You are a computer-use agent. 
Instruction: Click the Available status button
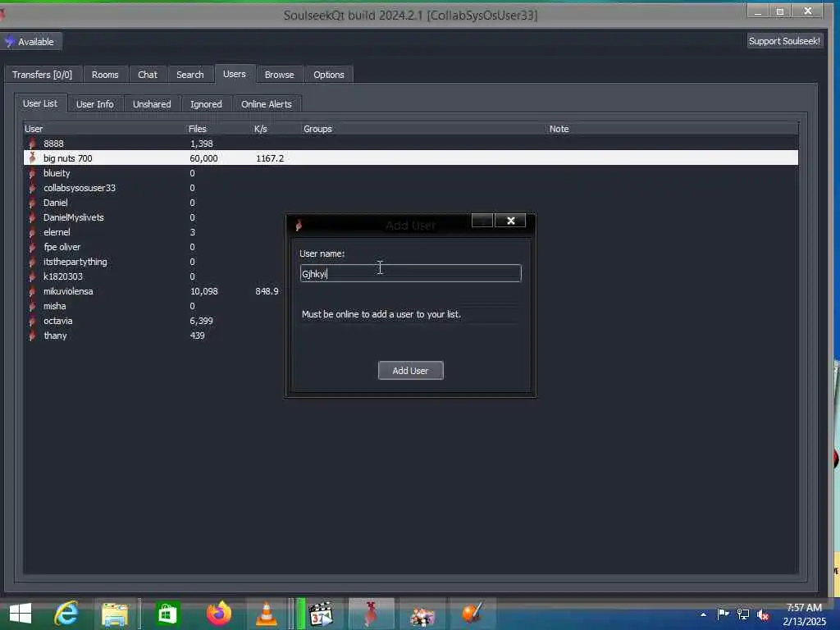(31, 41)
